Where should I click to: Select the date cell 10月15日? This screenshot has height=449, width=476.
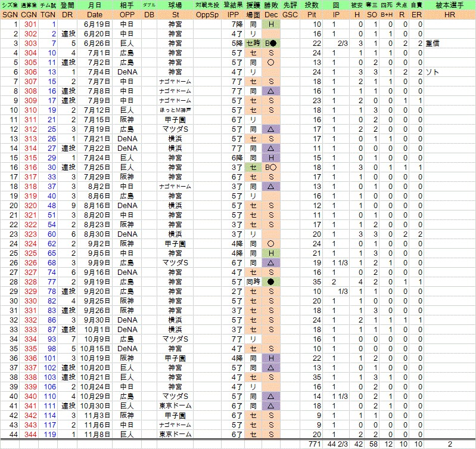[x=95, y=349]
